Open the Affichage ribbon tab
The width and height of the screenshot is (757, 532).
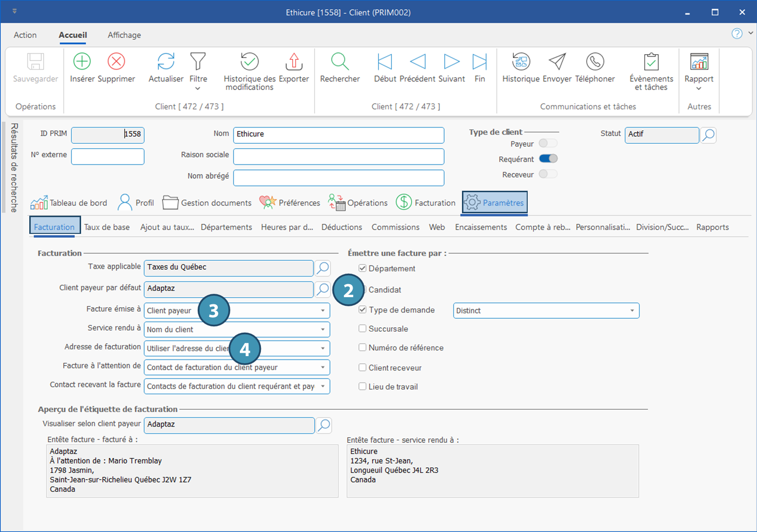pos(124,35)
